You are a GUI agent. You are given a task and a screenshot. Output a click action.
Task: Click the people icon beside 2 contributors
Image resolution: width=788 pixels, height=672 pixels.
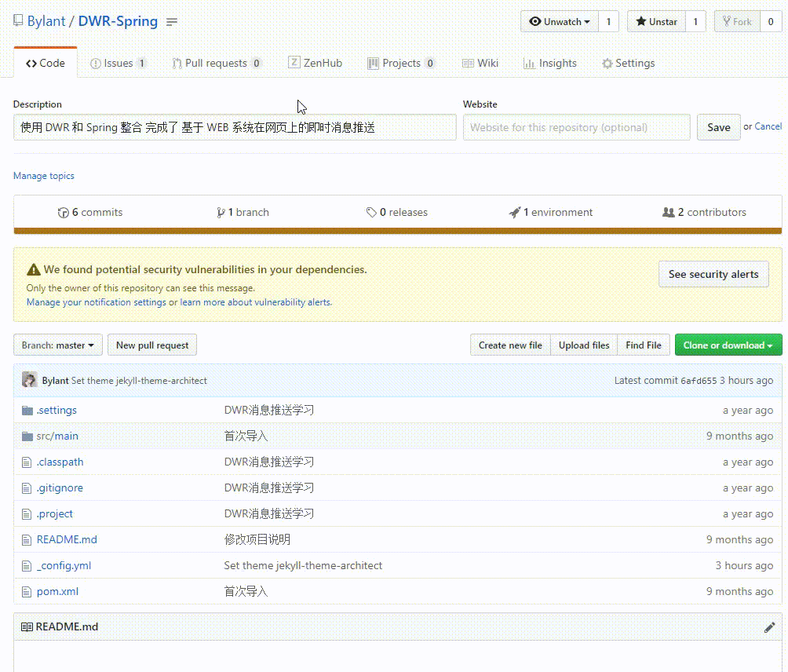pyautogui.click(x=669, y=212)
